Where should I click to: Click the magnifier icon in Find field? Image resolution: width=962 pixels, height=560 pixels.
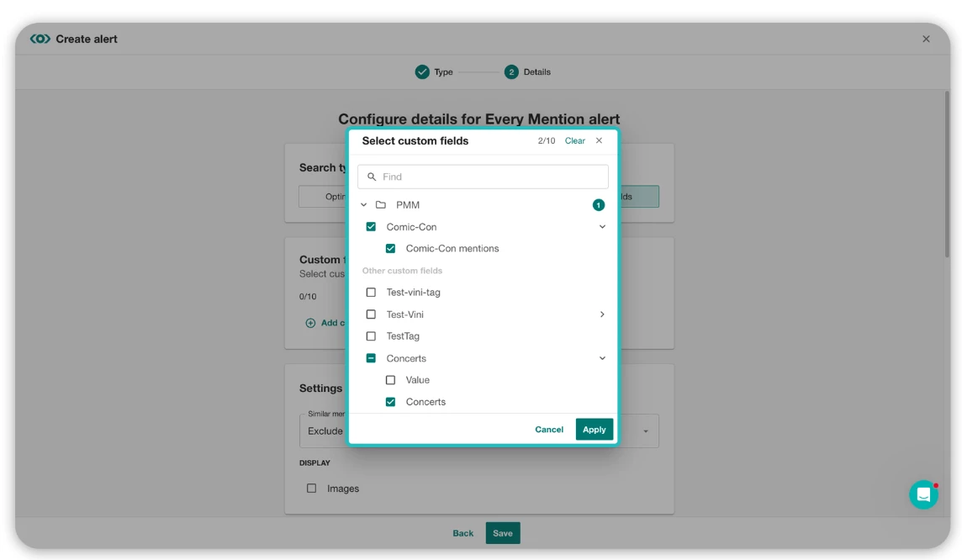point(372,177)
